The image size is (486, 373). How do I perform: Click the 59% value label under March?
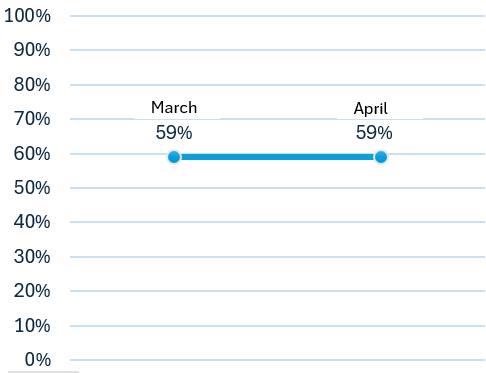coord(174,132)
